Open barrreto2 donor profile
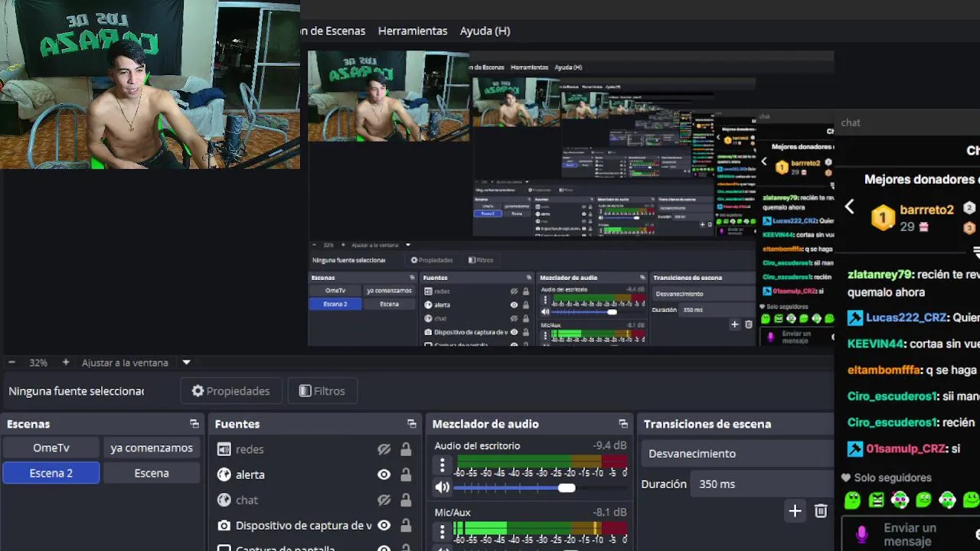The width and height of the screenshot is (980, 551). click(926, 210)
